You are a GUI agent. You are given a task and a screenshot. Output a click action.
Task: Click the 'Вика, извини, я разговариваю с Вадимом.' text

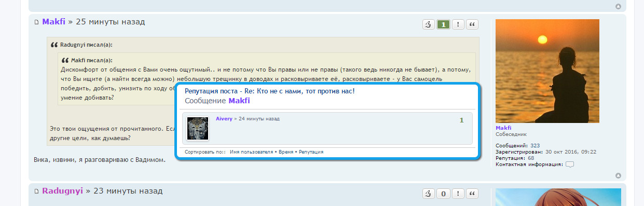(99, 160)
